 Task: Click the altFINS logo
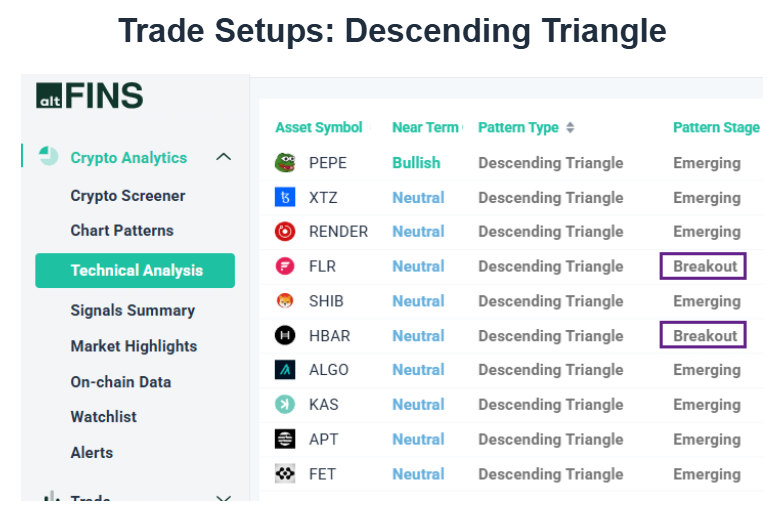(x=90, y=96)
